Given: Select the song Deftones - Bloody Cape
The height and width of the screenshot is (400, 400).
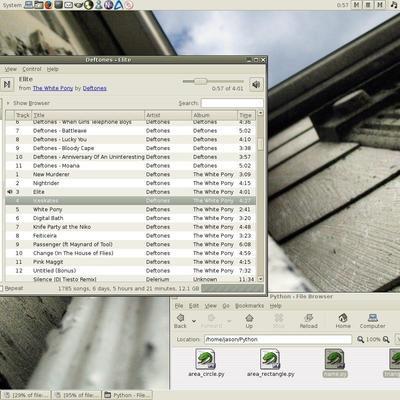Looking at the screenshot, I should tap(131, 148).
